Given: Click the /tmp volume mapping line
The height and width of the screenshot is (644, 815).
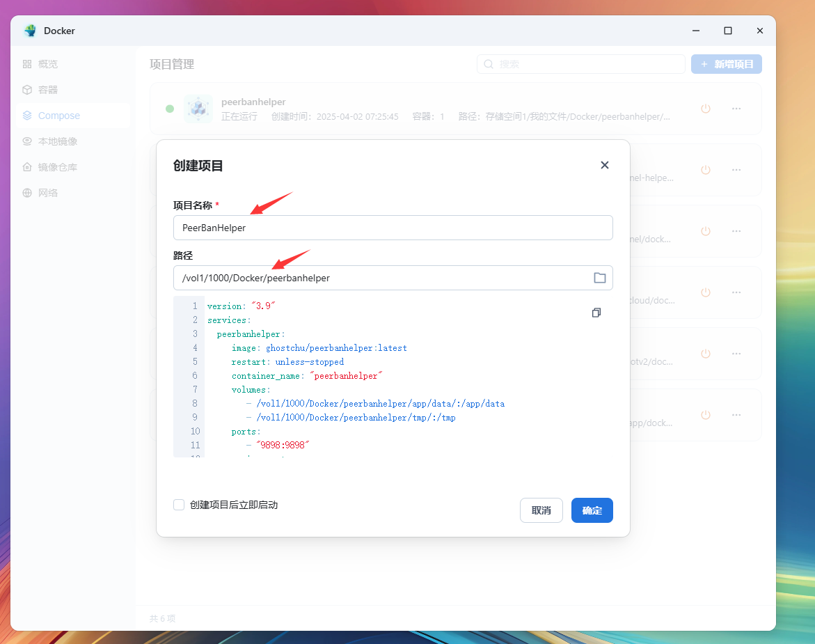Looking at the screenshot, I should pos(351,417).
